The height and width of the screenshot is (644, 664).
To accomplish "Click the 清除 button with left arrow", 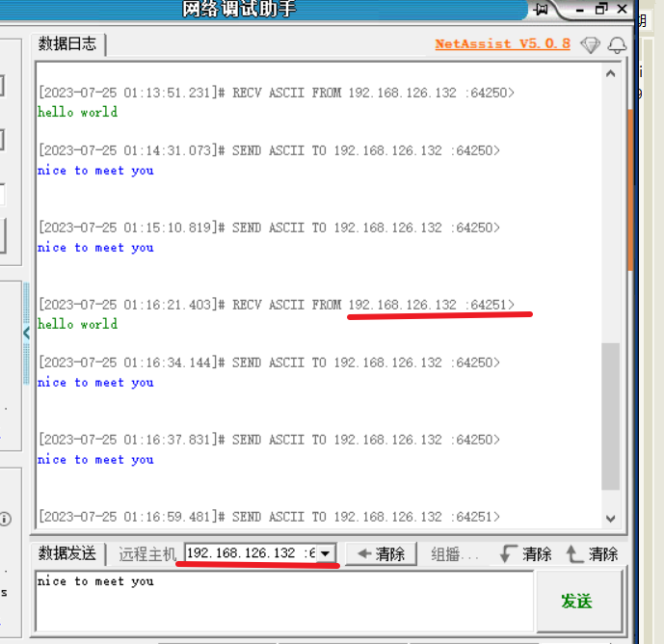I will tap(382, 553).
